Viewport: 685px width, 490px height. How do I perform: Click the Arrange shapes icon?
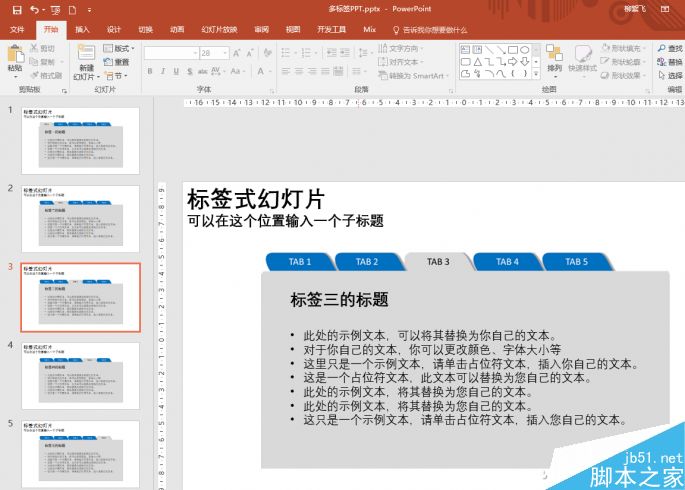(554, 53)
